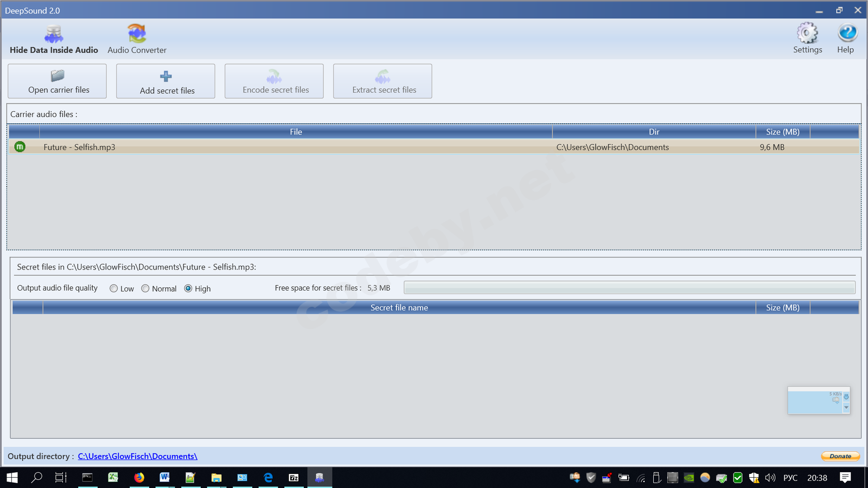Viewport: 868px width, 488px height.
Task: Launch Microsoft Edge from the taskbar
Action: (268, 478)
